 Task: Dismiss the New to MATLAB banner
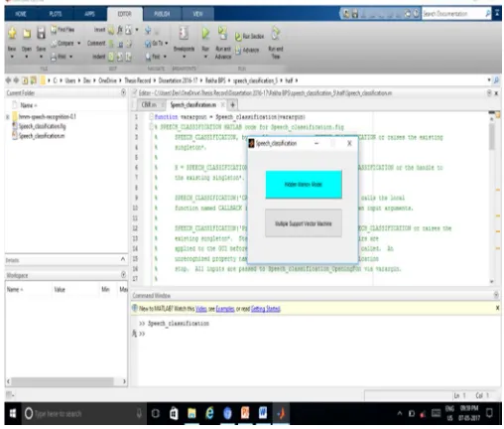[x=497, y=308]
